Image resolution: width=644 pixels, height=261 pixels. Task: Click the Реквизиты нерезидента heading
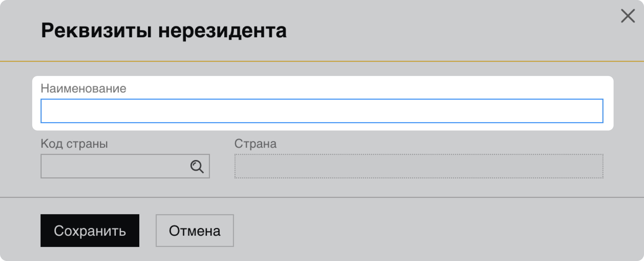tap(164, 31)
